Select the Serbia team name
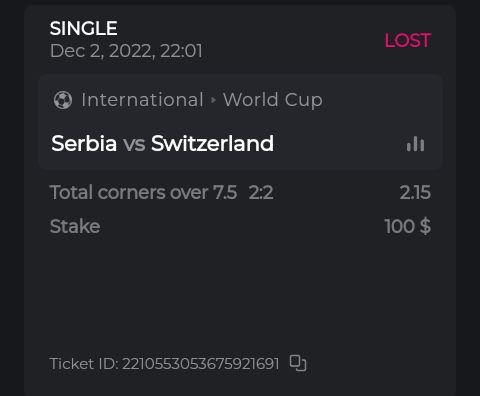The width and height of the screenshot is (480, 396). click(x=84, y=143)
